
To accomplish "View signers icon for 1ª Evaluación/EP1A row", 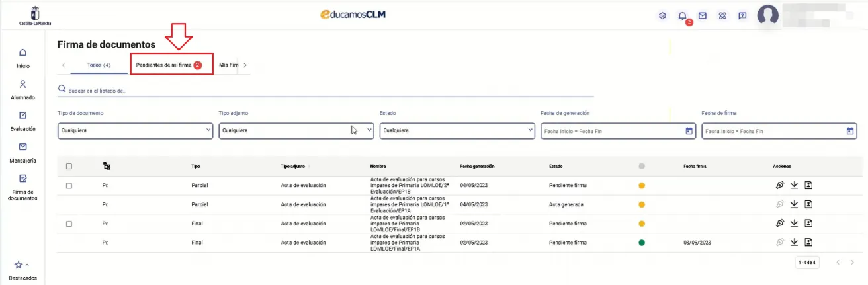I will tap(808, 204).
